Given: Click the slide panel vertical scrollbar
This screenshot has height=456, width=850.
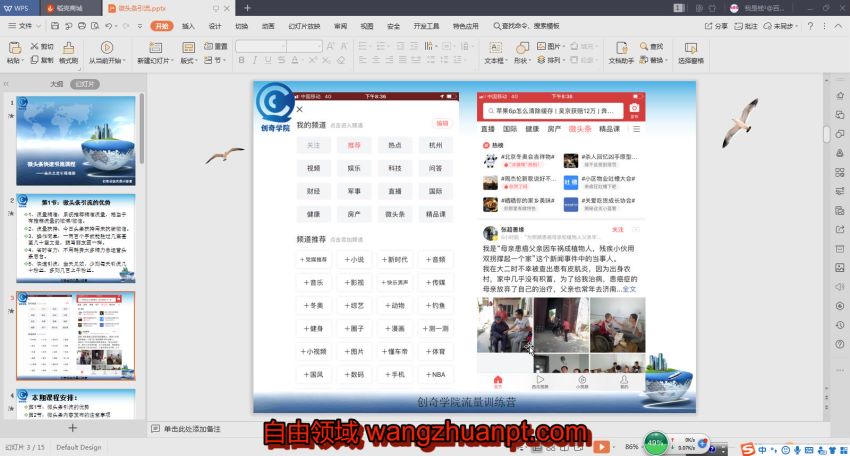Looking at the screenshot, I should pos(142,129).
